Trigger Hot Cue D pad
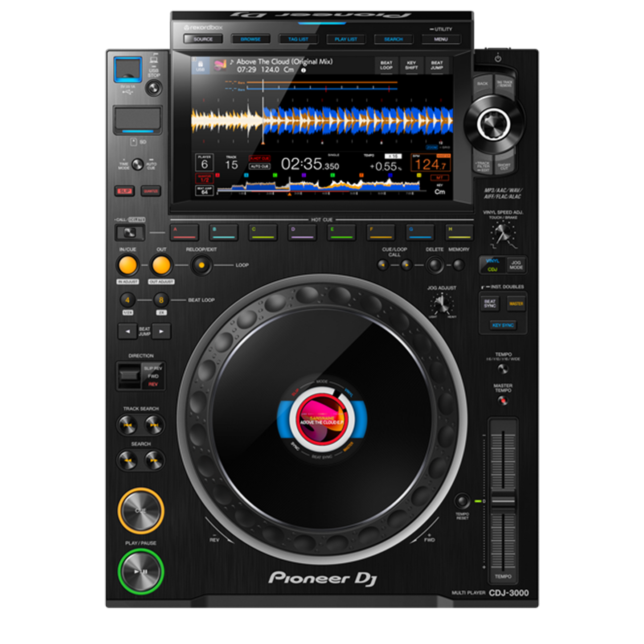 point(302,232)
